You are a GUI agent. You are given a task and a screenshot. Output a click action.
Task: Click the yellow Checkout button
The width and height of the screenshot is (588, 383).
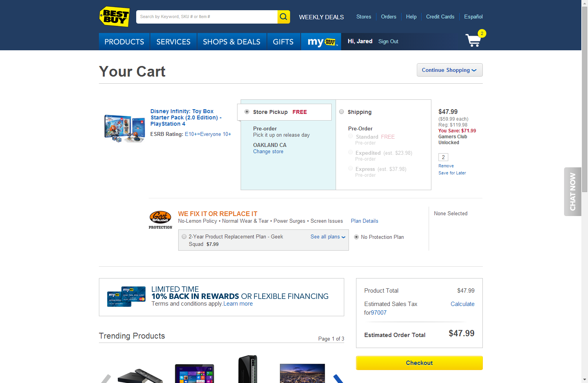419,363
